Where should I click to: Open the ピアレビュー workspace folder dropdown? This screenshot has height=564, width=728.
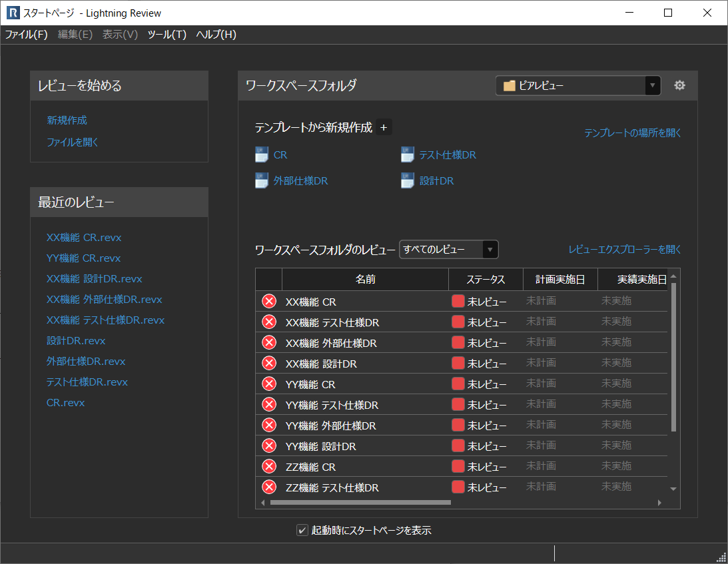(578, 85)
